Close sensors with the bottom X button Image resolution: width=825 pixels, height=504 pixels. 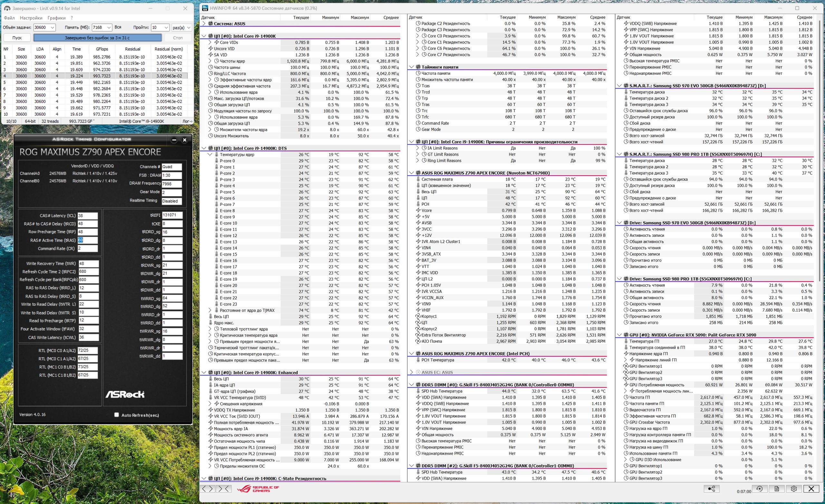click(x=811, y=489)
